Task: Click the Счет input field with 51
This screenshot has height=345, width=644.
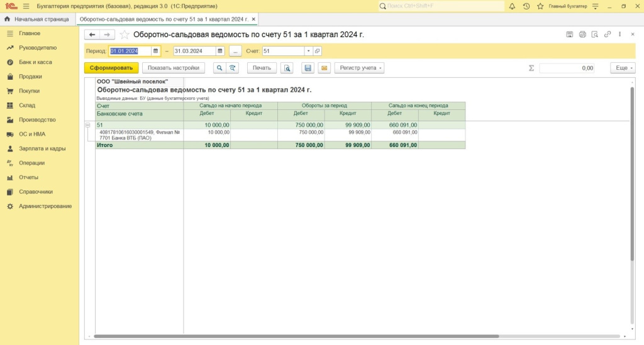Action: (x=284, y=51)
